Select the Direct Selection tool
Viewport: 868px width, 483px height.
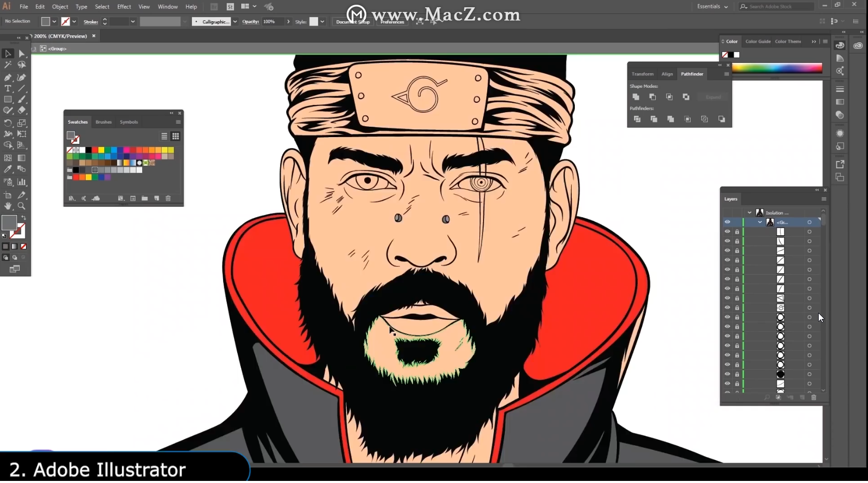tap(21, 53)
